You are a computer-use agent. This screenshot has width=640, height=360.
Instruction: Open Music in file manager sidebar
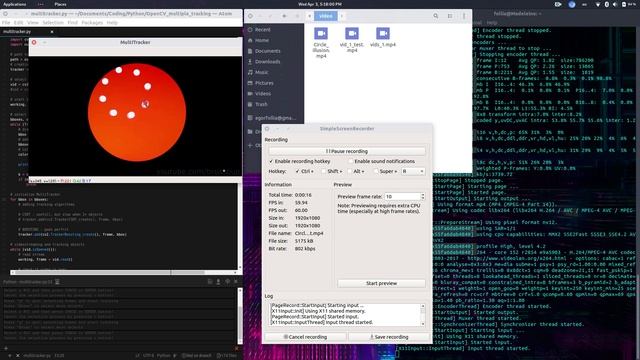[x=258, y=72]
